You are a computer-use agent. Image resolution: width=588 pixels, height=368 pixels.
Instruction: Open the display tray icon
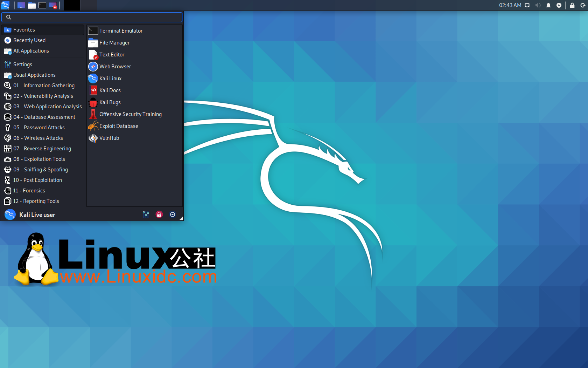pos(527,5)
